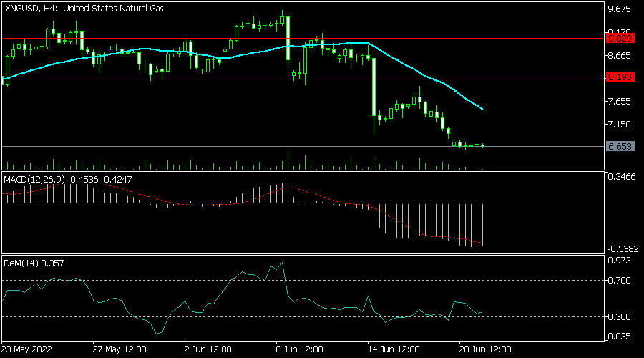Click the XNGUSD, H4 chart title
Image resolution: width=644 pixels, height=358 pixels.
pos(84,8)
